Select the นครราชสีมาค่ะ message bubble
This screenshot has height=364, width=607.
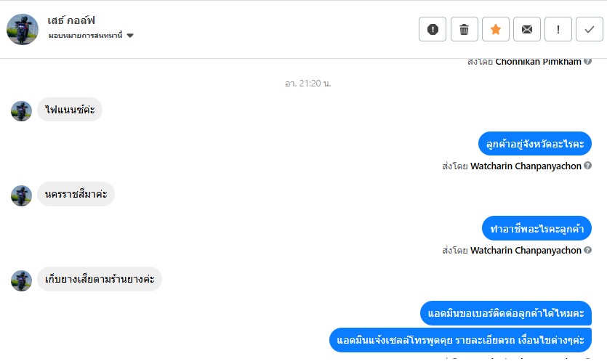coord(76,194)
